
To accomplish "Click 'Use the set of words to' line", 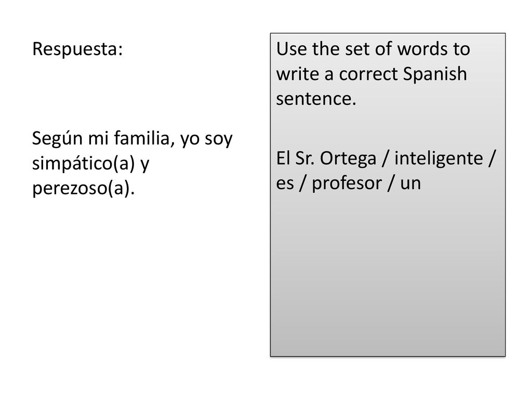I will pyautogui.click(x=373, y=49).
